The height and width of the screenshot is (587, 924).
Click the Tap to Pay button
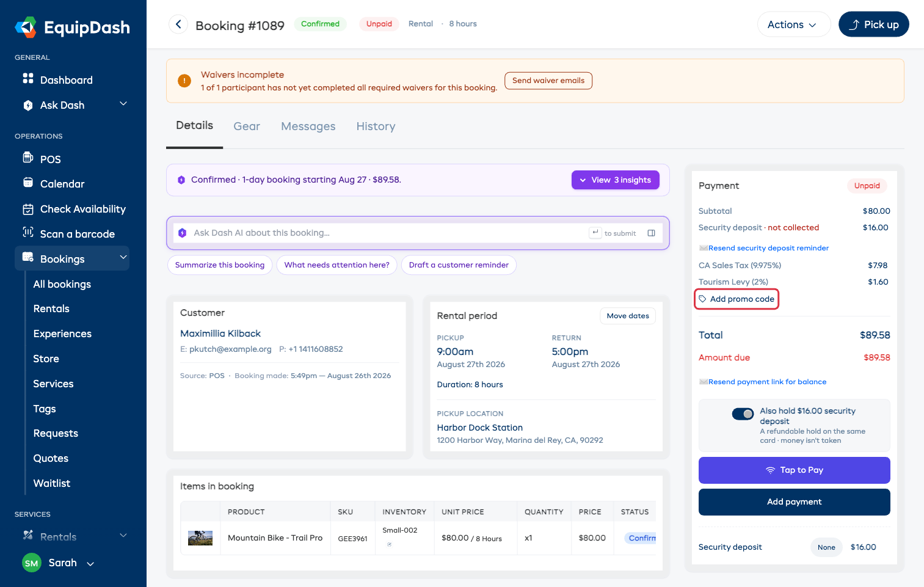(794, 470)
